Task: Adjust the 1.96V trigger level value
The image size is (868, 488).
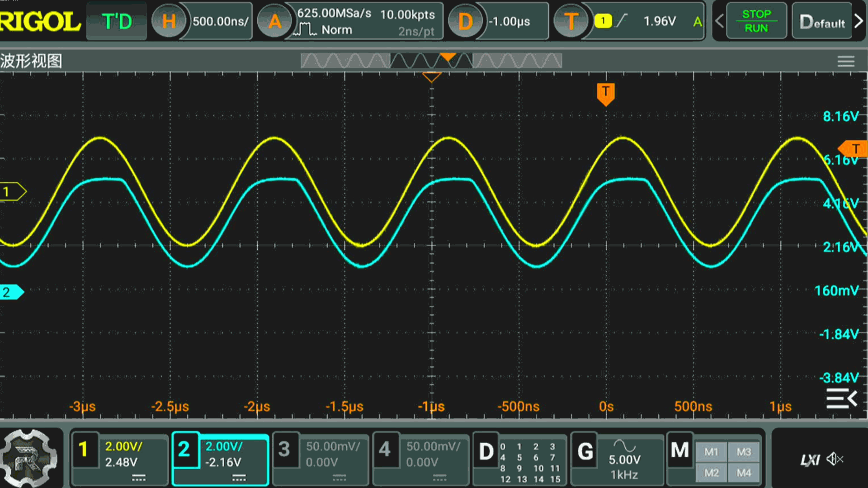Action: pyautogui.click(x=660, y=21)
